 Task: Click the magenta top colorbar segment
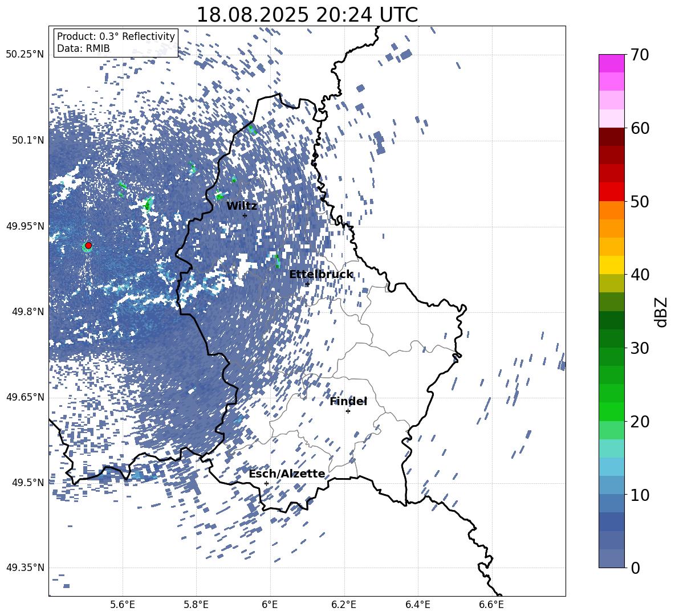point(611,64)
